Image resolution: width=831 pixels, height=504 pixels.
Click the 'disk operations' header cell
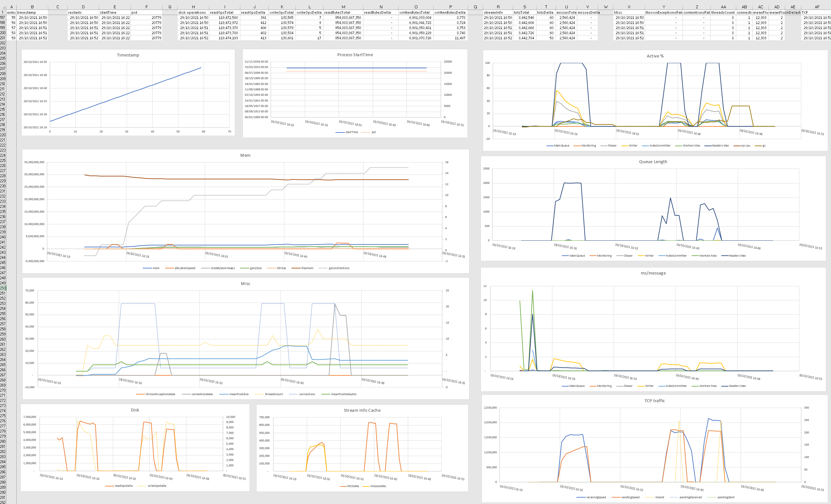(x=193, y=12)
